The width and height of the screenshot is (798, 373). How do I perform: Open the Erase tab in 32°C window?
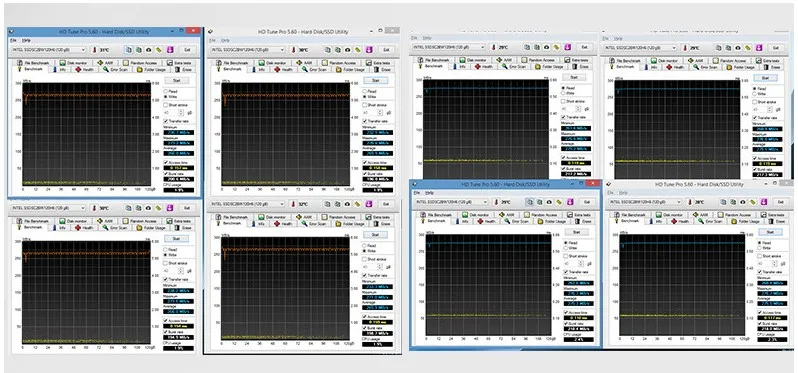[x=382, y=223]
